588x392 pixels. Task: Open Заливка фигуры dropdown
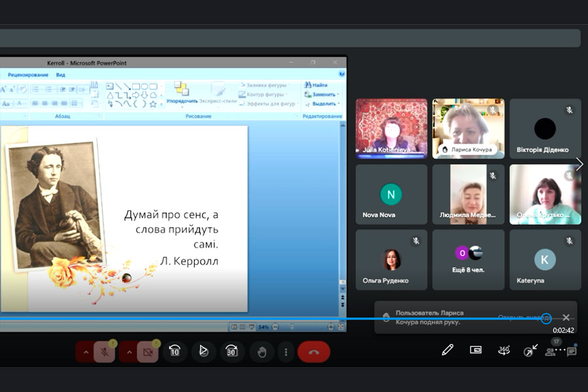tap(265, 85)
